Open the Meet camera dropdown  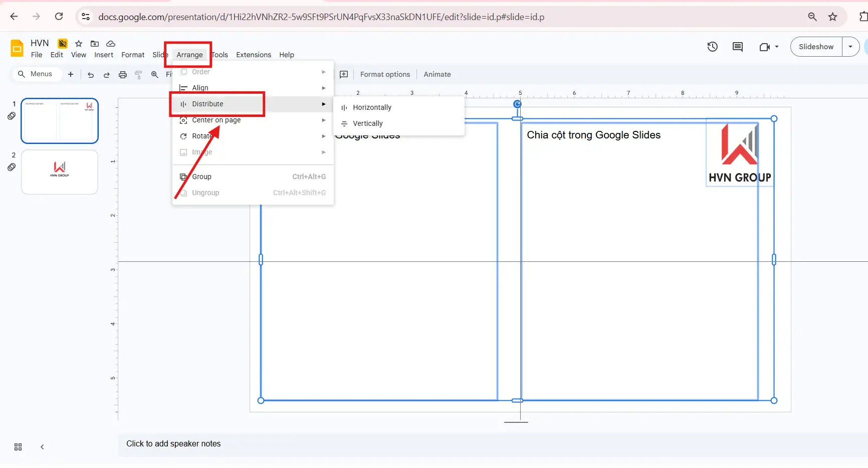(776, 46)
